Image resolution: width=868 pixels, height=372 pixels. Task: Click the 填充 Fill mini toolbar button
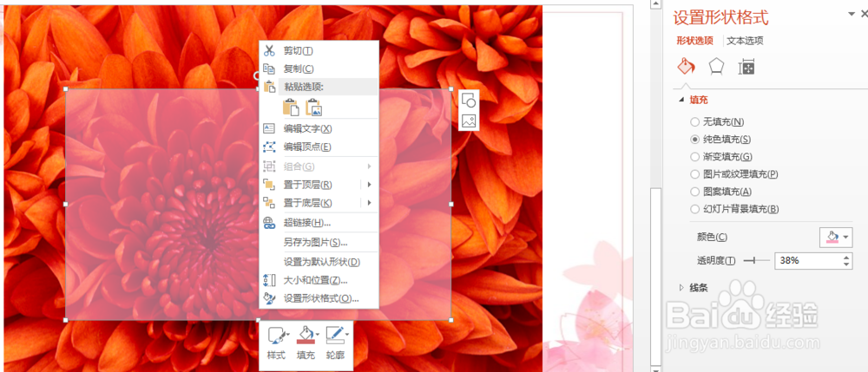point(306,343)
